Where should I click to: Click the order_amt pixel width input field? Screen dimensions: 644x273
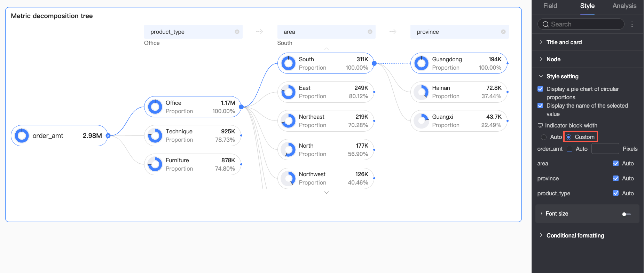tap(605, 149)
